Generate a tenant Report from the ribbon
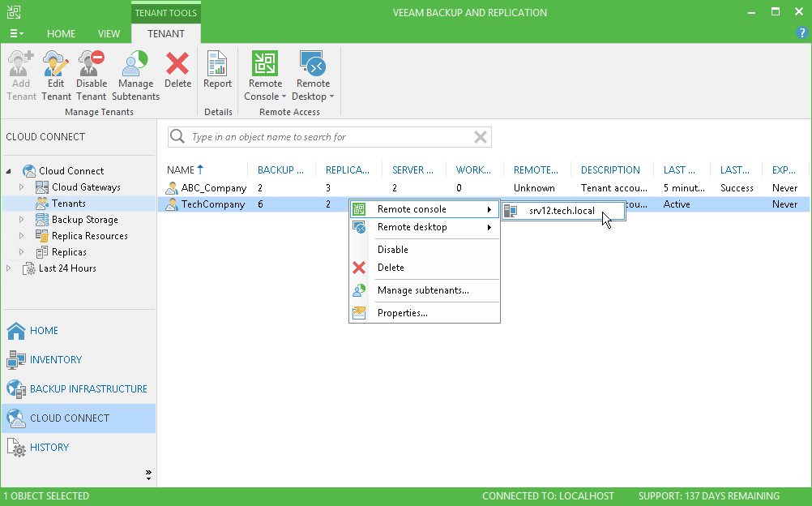The width and height of the screenshot is (812, 506). (217, 70)
